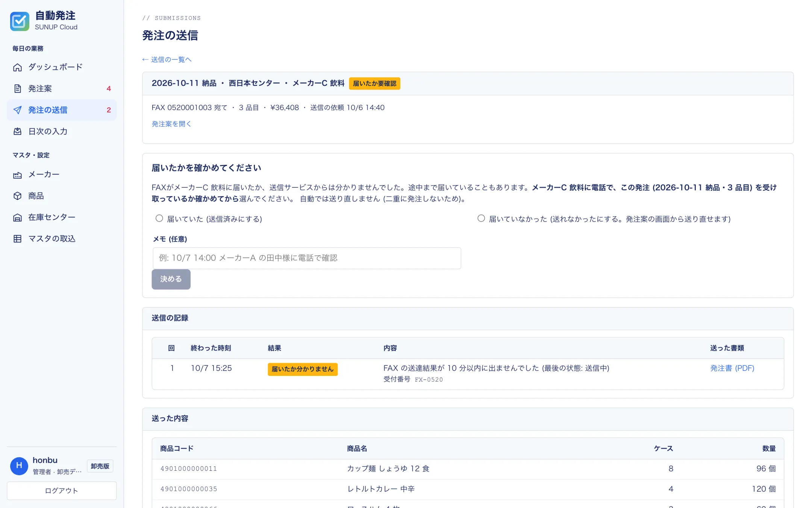Open the 商品 sidebar item

point(62,196)
